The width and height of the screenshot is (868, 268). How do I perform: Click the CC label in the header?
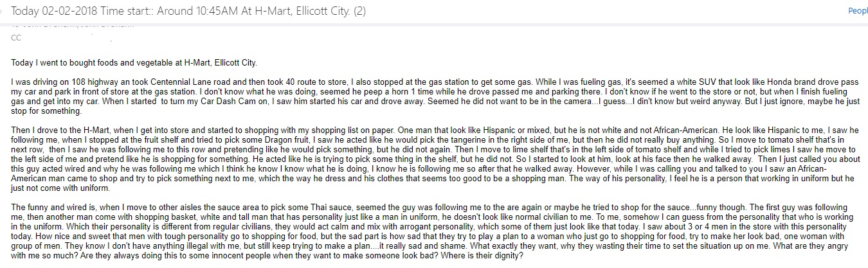16,38
